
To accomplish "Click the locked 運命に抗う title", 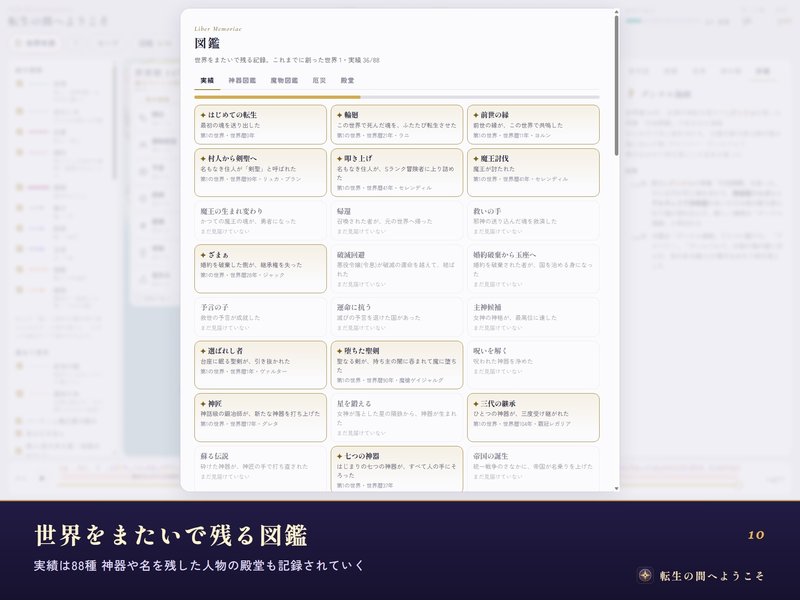I will 354,307.
